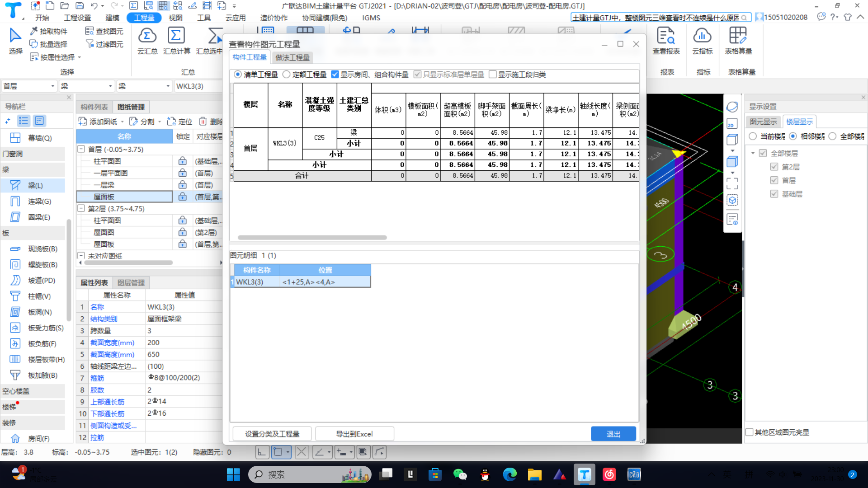Click the Windows Start button

tap(233, 474)
